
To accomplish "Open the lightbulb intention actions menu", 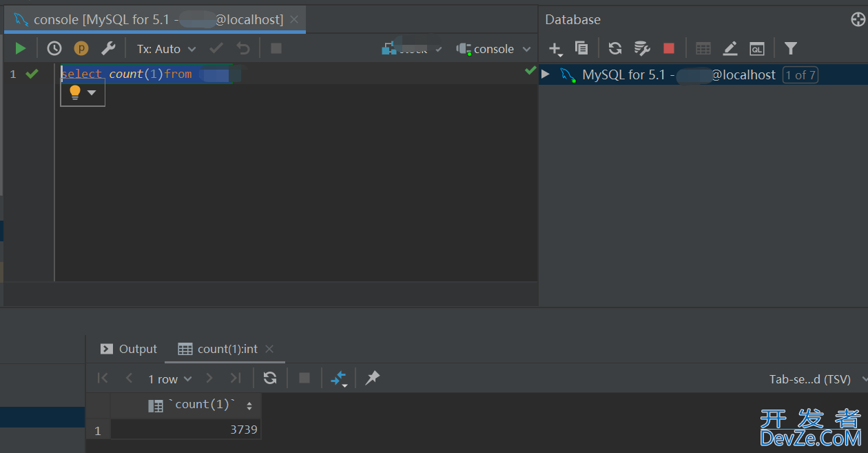I will (83, 92).
